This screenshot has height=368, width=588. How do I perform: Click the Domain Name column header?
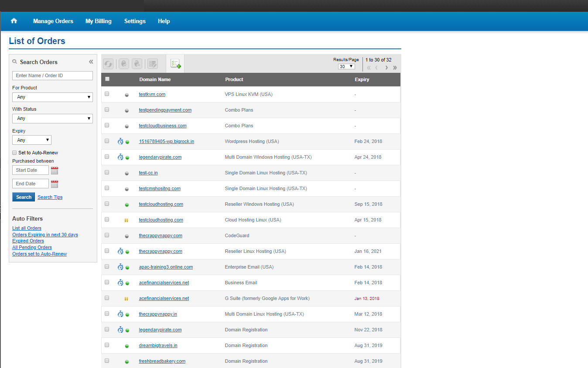click(155, 79)
